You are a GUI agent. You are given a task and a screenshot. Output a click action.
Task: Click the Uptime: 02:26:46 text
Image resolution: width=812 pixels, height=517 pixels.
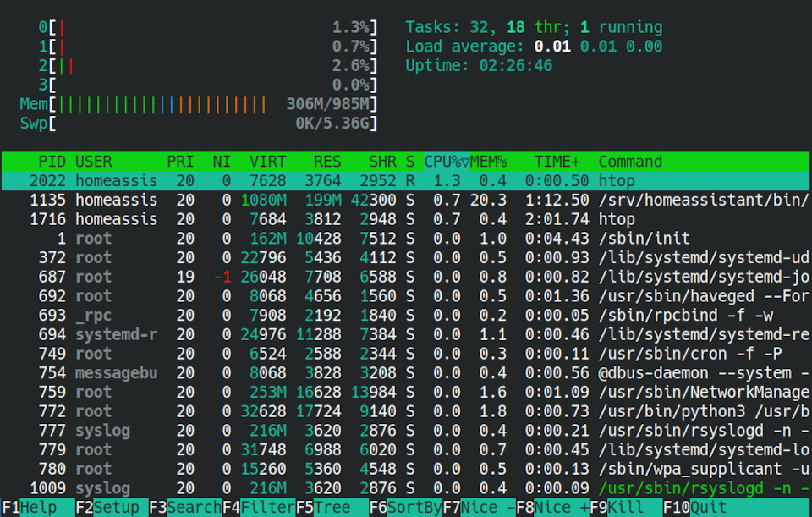pyautogui.click(x=479, y=66)
